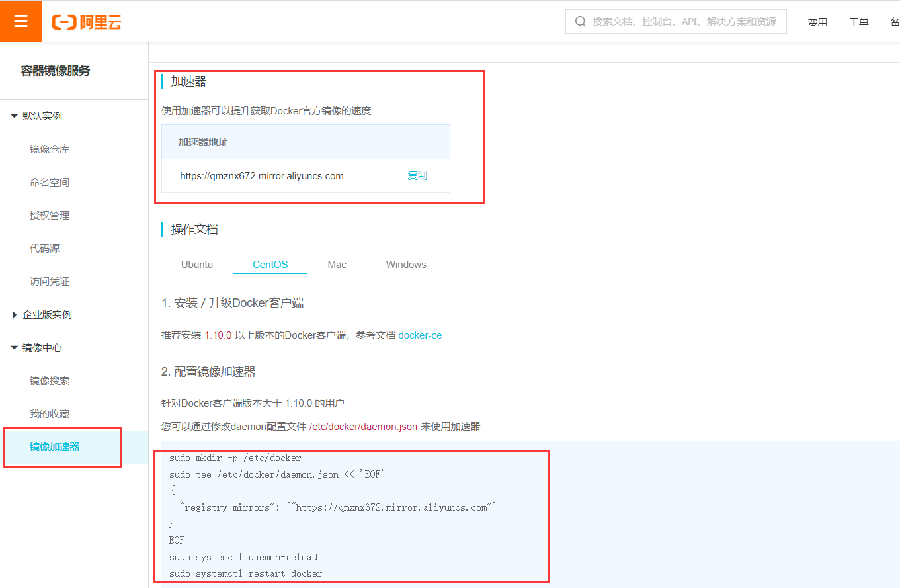The height and width of the screenshot is (588, 900).
Task: Switch to the Windows tab
Action: [x=406, y=265]
